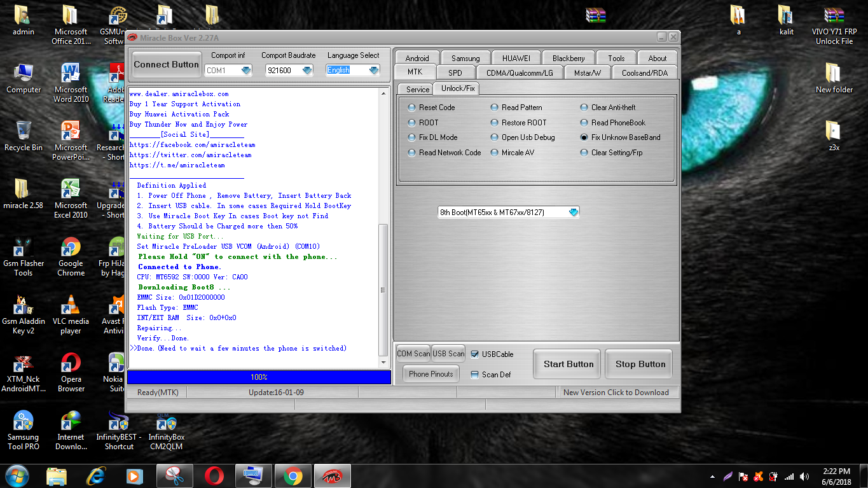Open the Language Select English dropdown

tap(373, 70)
